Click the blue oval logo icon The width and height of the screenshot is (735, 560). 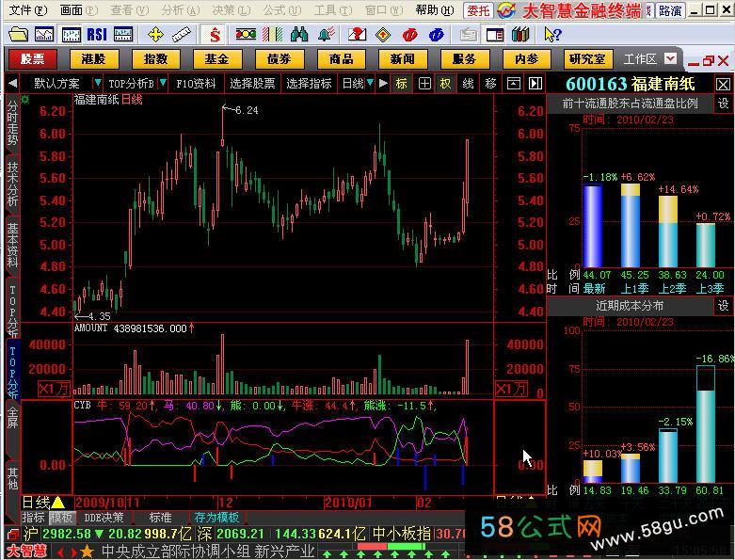tap(437, 34)
